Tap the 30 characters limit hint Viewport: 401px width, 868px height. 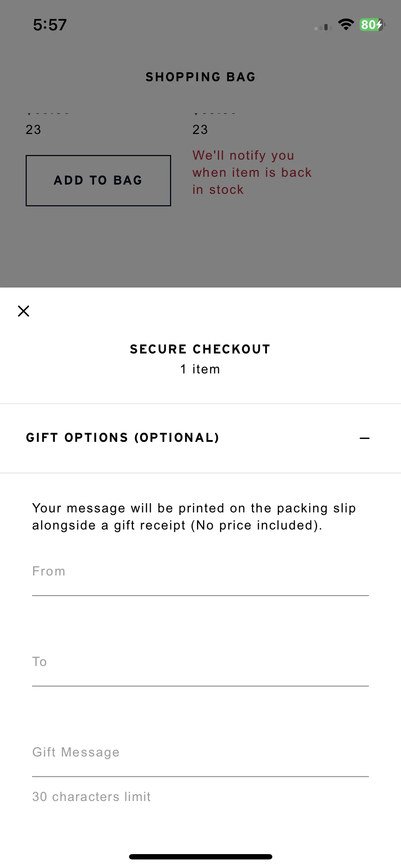(92, 797)
